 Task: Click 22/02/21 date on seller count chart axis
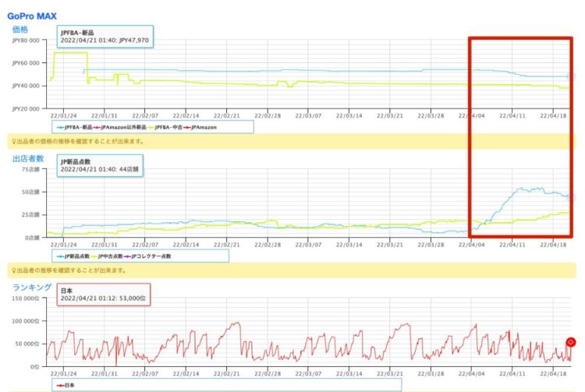226,245
